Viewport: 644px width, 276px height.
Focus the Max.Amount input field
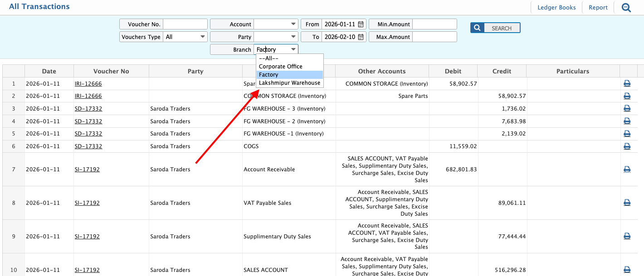click(x=434, y=37)
